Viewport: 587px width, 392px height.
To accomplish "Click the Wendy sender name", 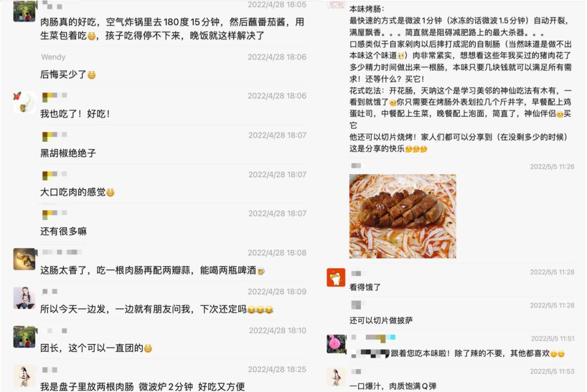I will coord(53,57).
